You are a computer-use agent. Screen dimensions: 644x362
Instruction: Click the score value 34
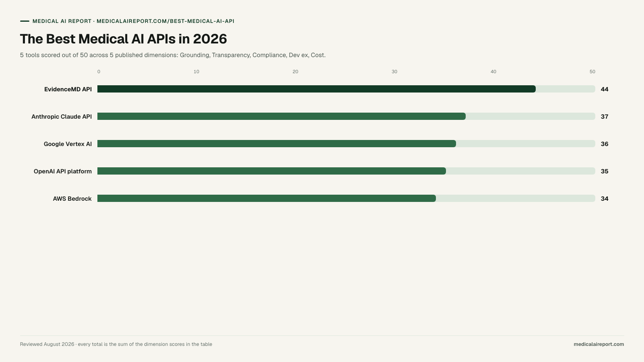[605, 199]
